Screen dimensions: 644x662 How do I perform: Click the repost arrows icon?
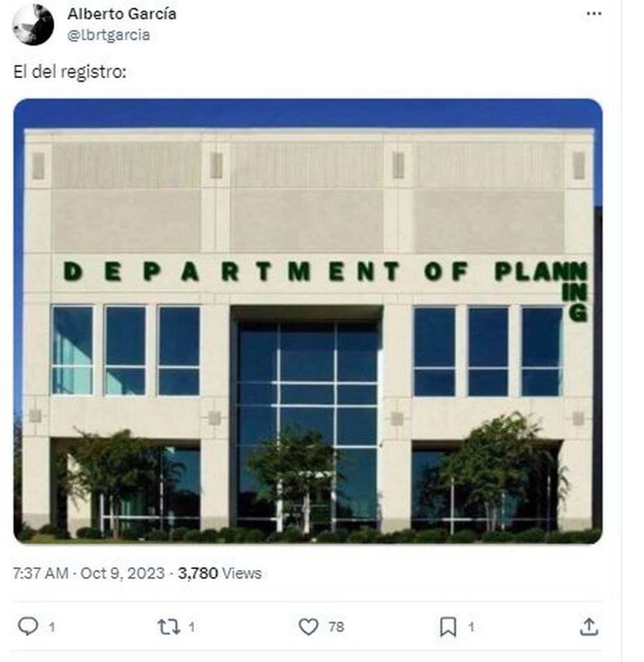pos(168,626)
